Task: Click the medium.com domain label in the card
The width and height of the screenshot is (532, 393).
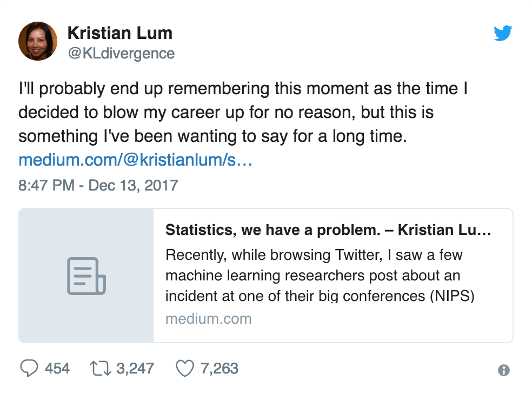Action: 208,318
